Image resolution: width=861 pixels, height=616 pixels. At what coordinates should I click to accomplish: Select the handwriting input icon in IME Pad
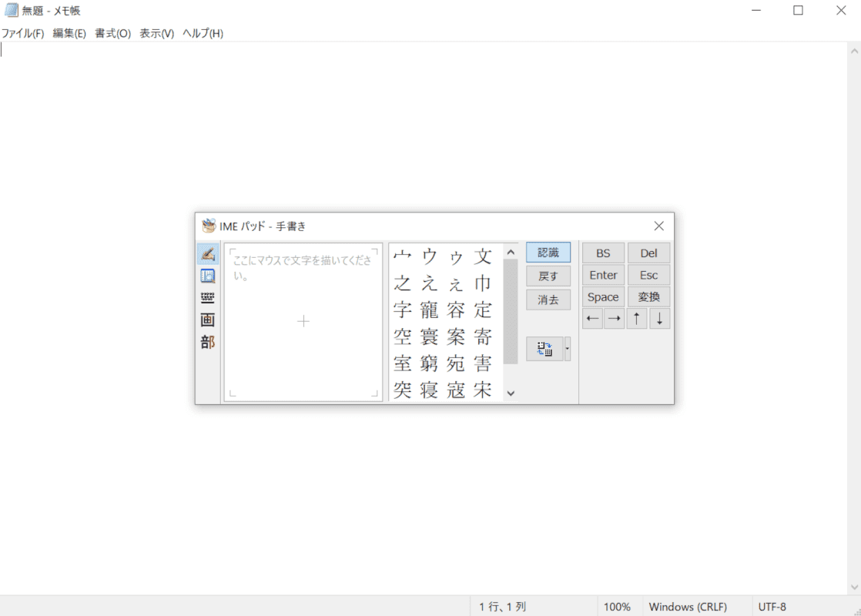(208, 253)
